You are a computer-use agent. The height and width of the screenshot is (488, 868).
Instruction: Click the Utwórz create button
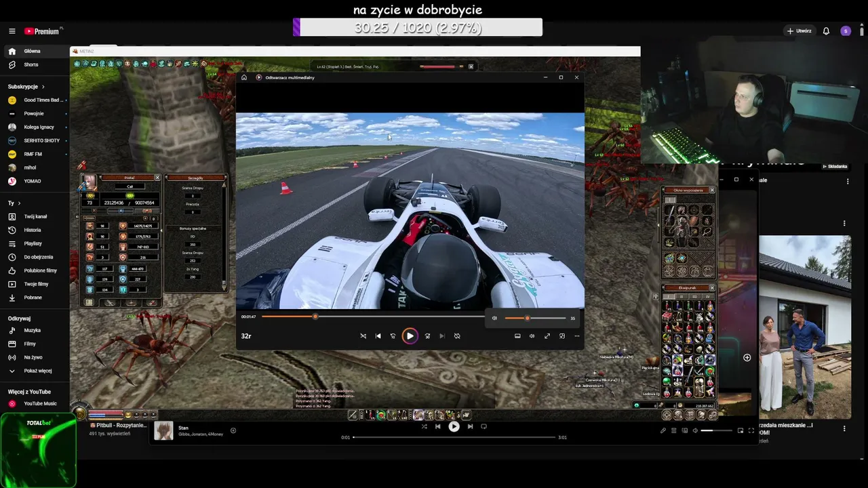pyautogui.click(x=799, y=31)
